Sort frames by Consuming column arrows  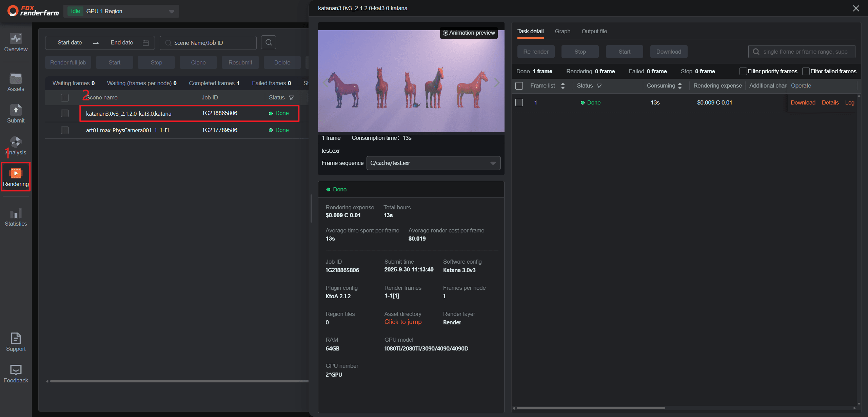point(680,86)
